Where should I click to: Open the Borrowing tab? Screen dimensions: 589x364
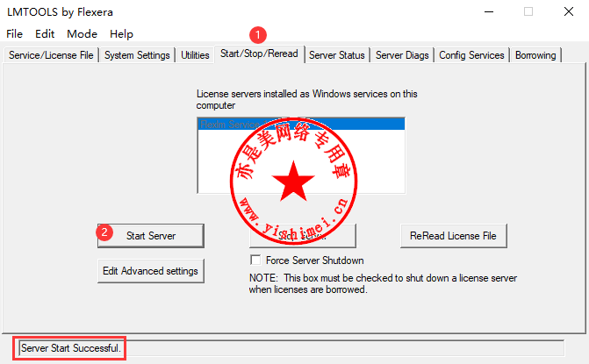(x=535, y=55)
